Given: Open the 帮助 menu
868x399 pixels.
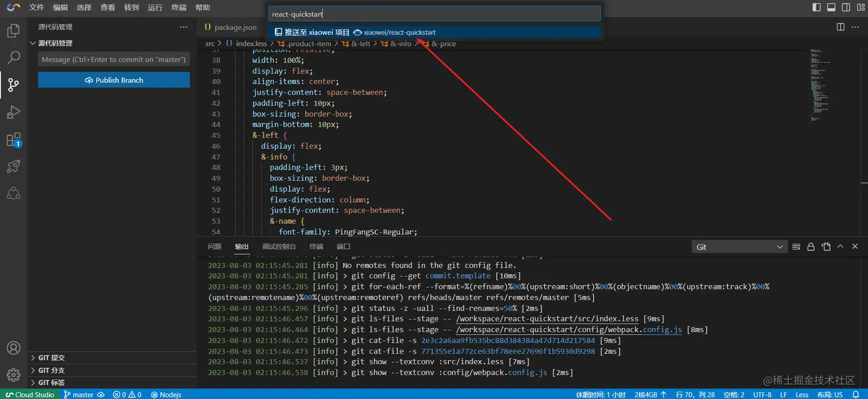Looking at the screenshot, I should 203,7.
